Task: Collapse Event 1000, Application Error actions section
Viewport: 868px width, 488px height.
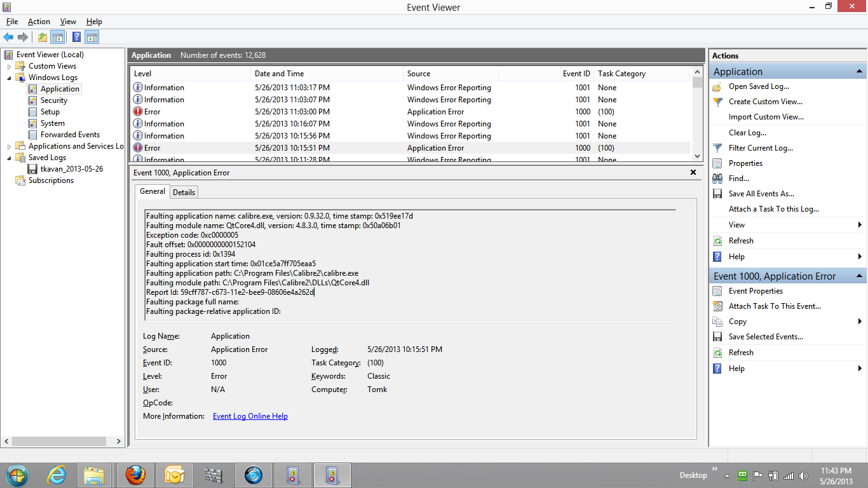Action: click(x=859, y=276)
